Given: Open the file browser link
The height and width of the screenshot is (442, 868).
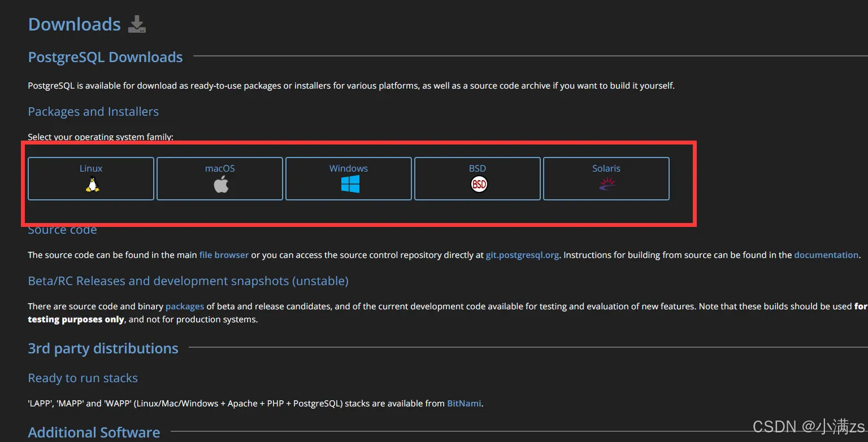Looking at the screenshot, I should pyautogui.click(x=224, y=255).
